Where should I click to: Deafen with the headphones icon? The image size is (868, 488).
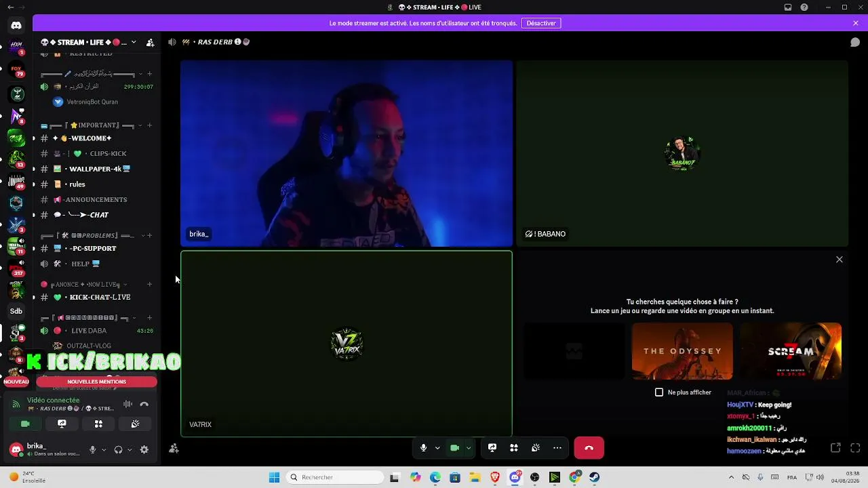point(118,449)
